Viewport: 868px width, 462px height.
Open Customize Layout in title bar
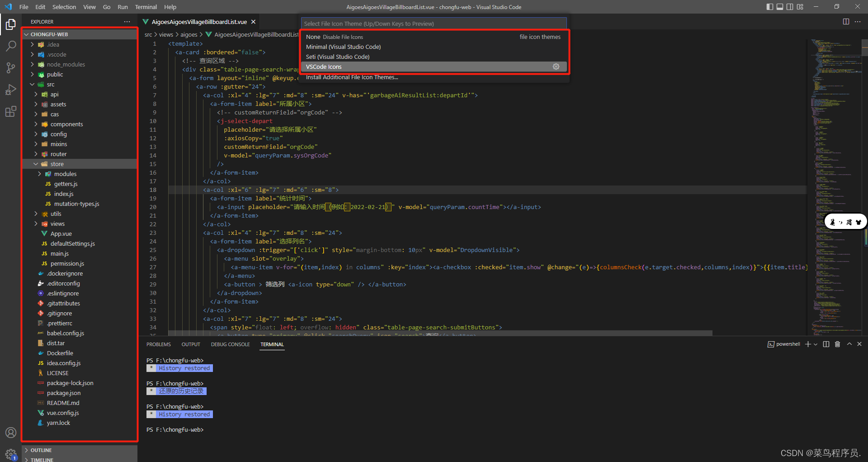(800, 7)
